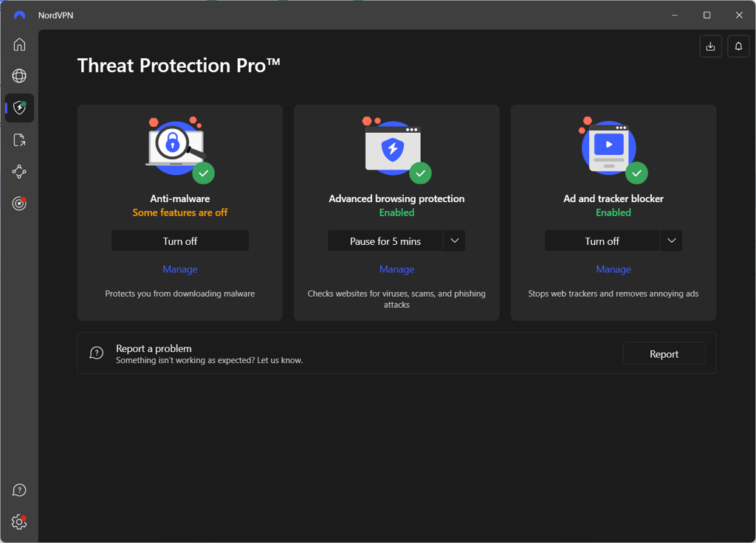
Task: Open the settings gear icon
Action: 19,522
